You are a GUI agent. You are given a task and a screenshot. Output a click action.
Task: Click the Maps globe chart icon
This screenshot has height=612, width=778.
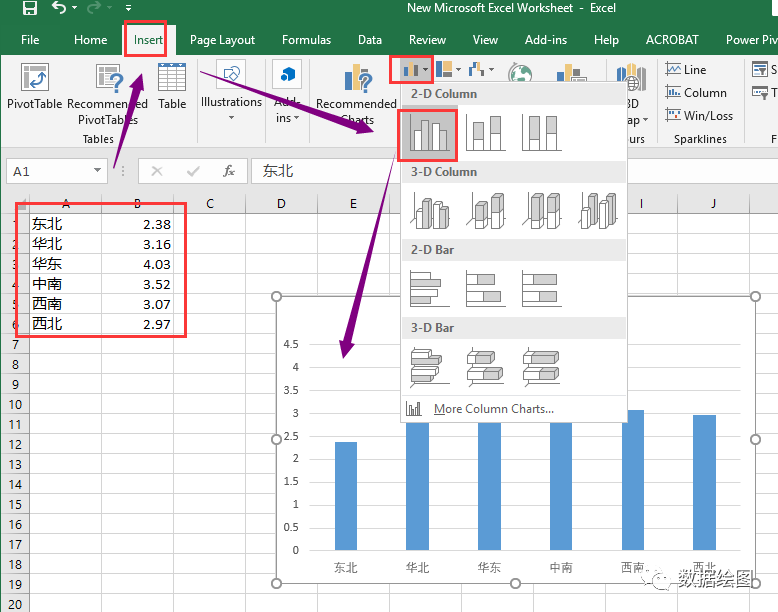coord(520,72)
